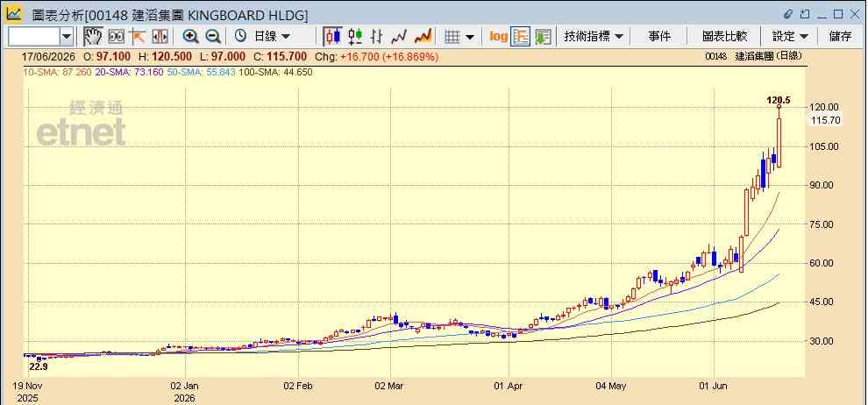
Task: Click the binoculars view icon
Action: (x=117, y=37)
